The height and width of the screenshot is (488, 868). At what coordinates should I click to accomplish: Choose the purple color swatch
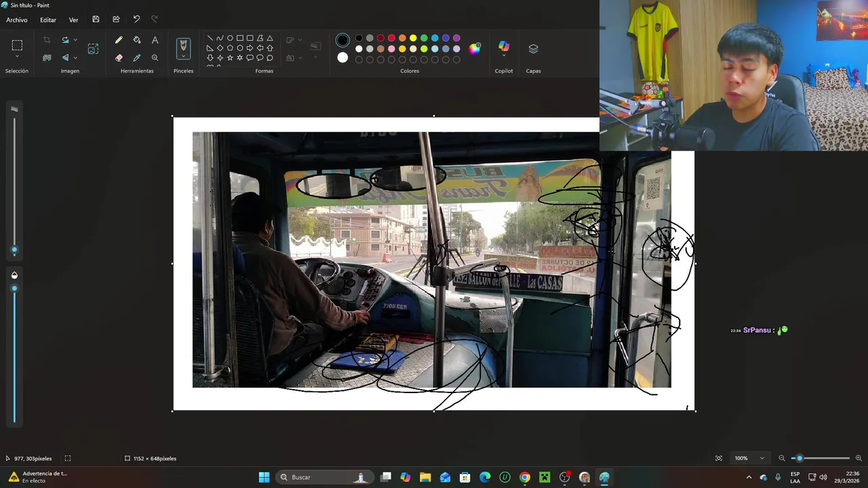[x=456, y=38]
